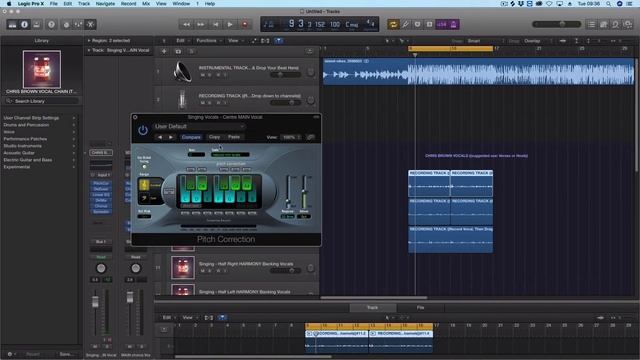Toggle Smart Controls knob icon

pyautogui.click(x=66, y=24)
